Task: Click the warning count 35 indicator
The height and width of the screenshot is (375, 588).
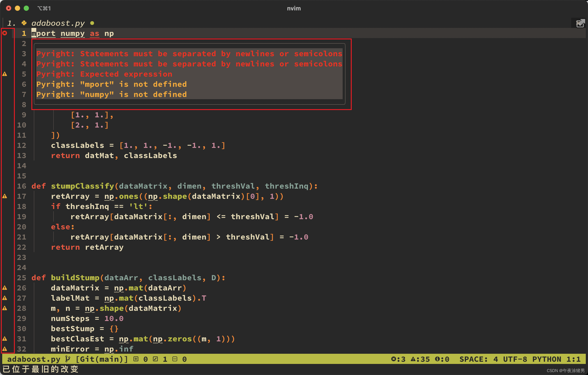Action: tap(420, 359)
